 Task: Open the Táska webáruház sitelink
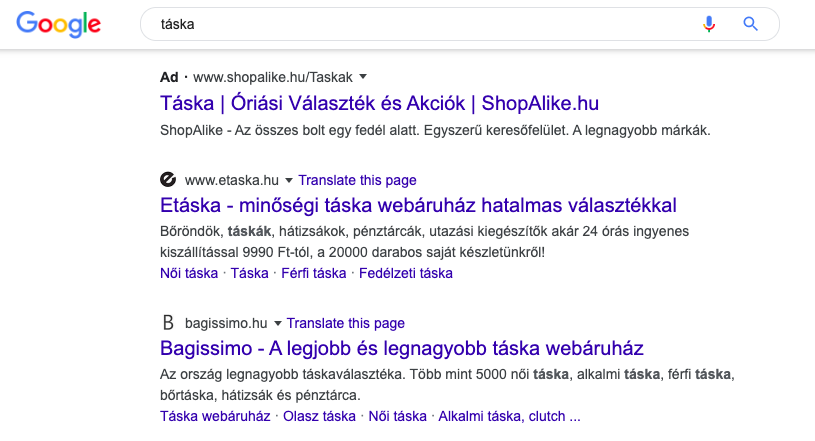click(x=216, y=415)
